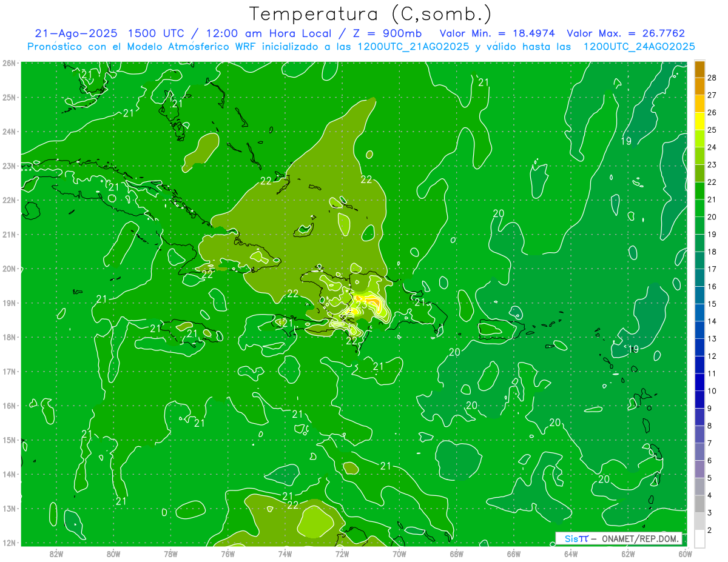Click the color bar scale label '15'
The height and width of the screenshot is (562, 728).
[712, 304]
